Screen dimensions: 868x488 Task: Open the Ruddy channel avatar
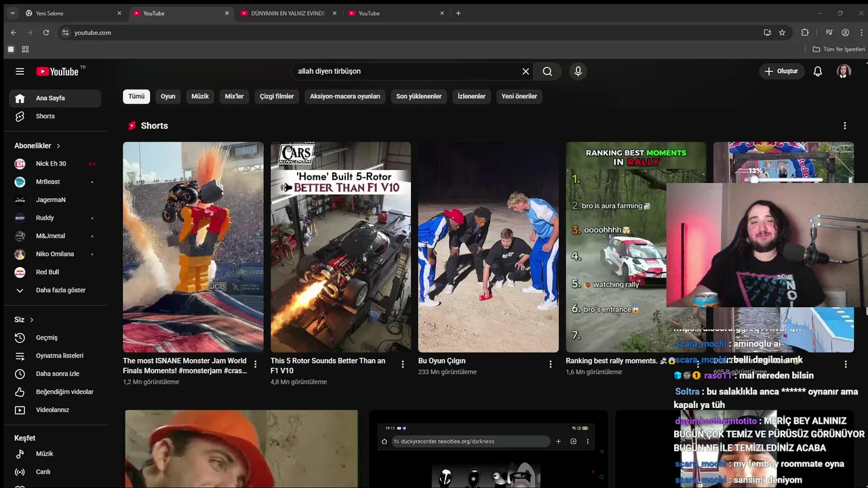coord(20,218)
